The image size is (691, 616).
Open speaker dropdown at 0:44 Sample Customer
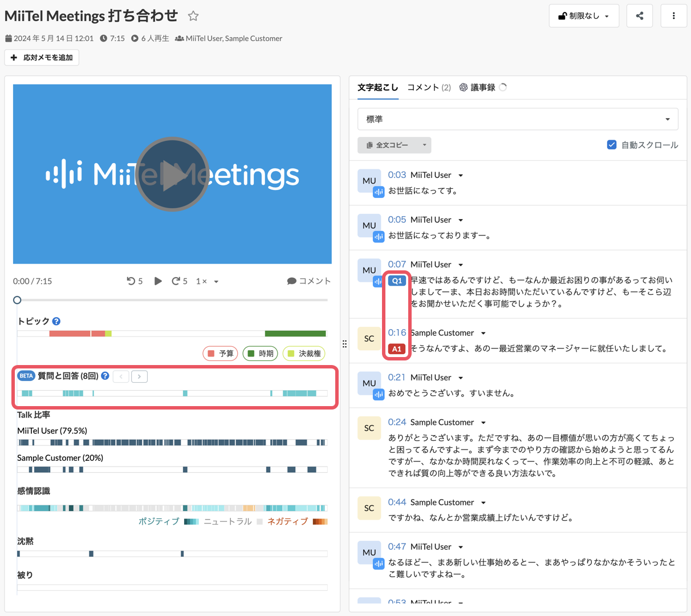pos(483,503)
